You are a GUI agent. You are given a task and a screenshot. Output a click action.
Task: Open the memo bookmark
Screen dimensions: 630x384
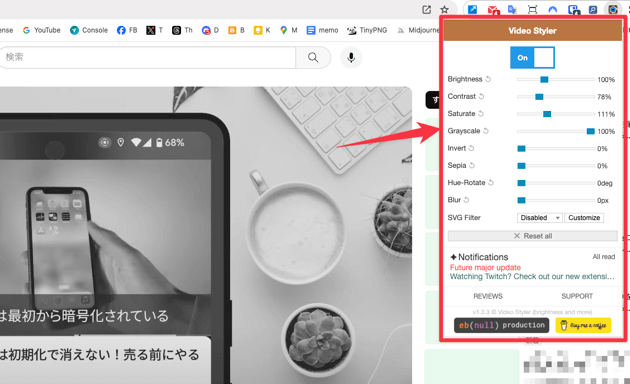click(322, 30)
